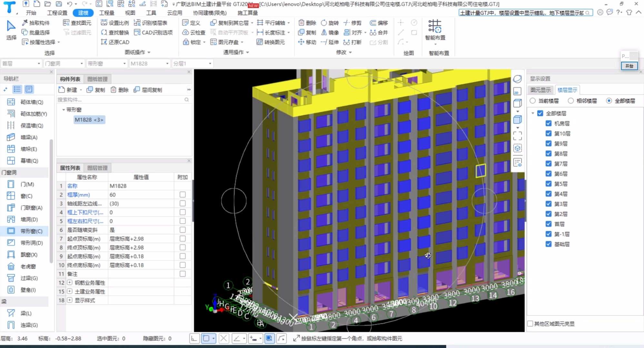
Task: Select the 打断 break tool
Action: [352, 42]
